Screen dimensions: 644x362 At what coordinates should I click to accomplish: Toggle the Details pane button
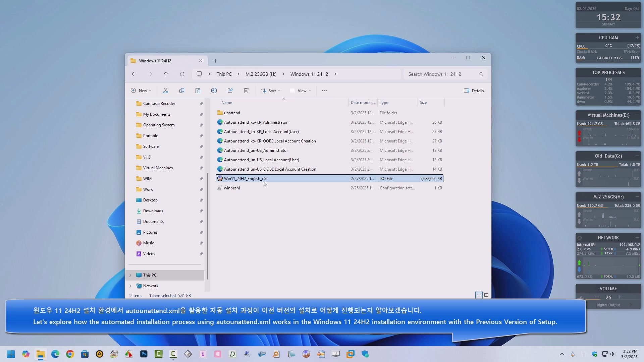(x=474, y=90)
